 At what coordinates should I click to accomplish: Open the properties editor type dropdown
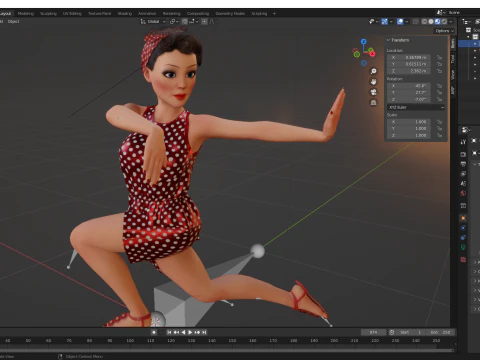point(466,130)
